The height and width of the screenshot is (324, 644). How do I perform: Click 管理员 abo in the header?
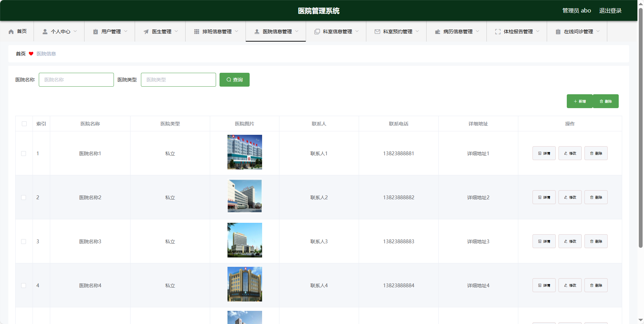576,11
